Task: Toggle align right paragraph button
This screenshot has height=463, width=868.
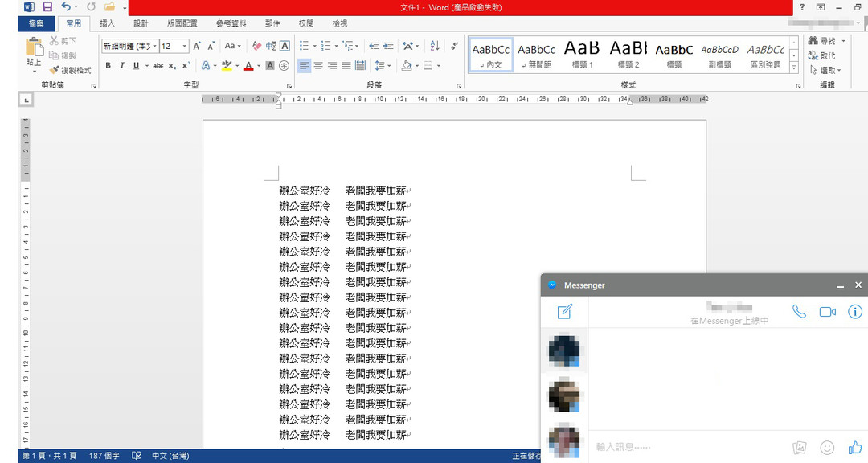Action: click(332, 65)
